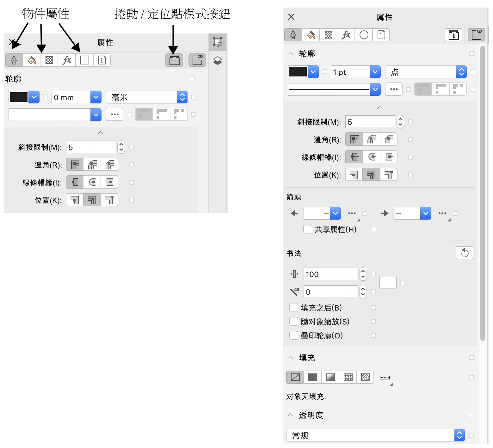Choose the uniform fill type icon
This screenshot has width=493, height=448.
tap(313, 377)
